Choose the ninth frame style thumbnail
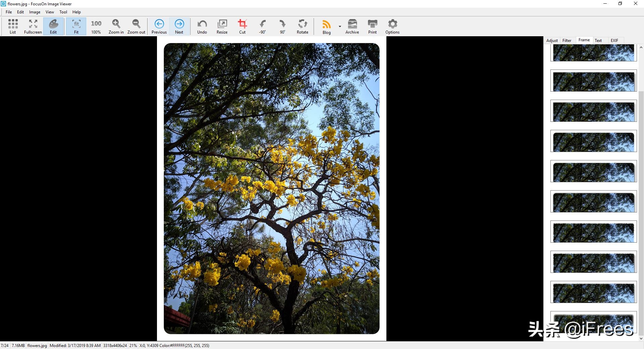The image size is (644, 349). pyautogui.click(x=593, y=292)
